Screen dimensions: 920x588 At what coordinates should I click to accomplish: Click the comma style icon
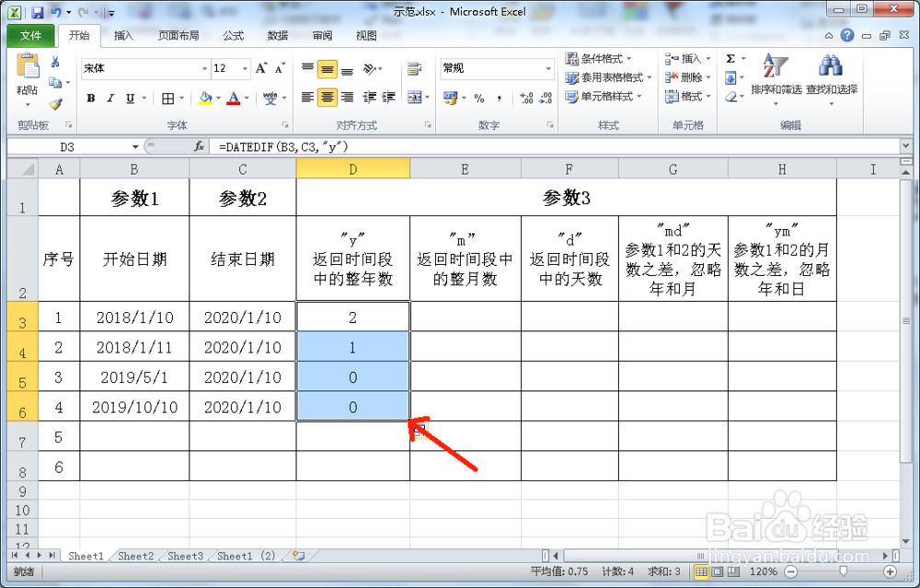pos(500,96)
